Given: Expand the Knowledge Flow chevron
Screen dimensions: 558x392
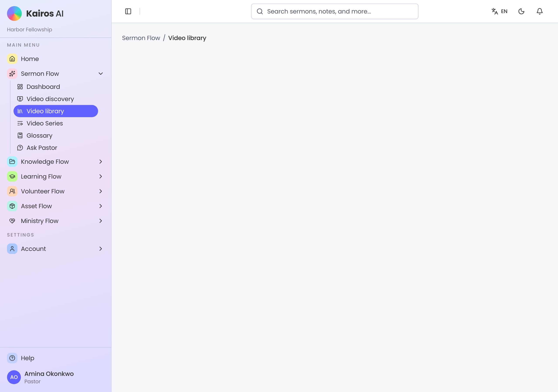Looking at the screenshot, I should click(101, 162).
